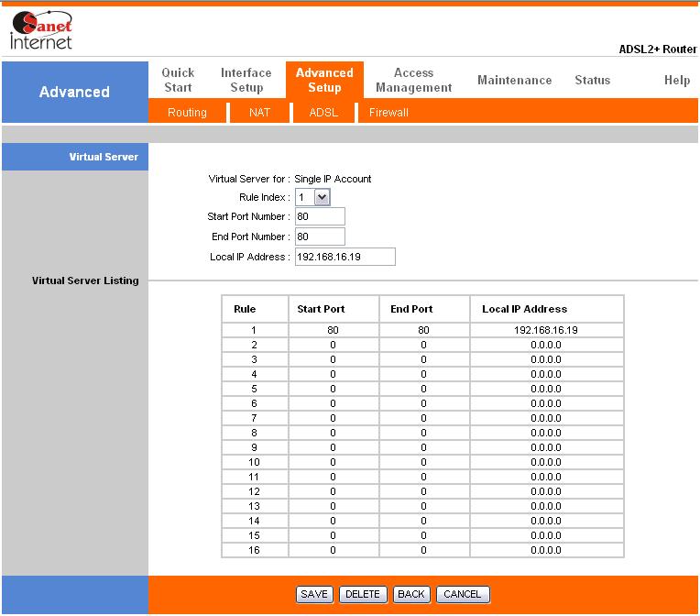Image resolution: width=700 pixels, height=616 pixels.
Task: Focus the End Port Number field
Action: point(320,236)
